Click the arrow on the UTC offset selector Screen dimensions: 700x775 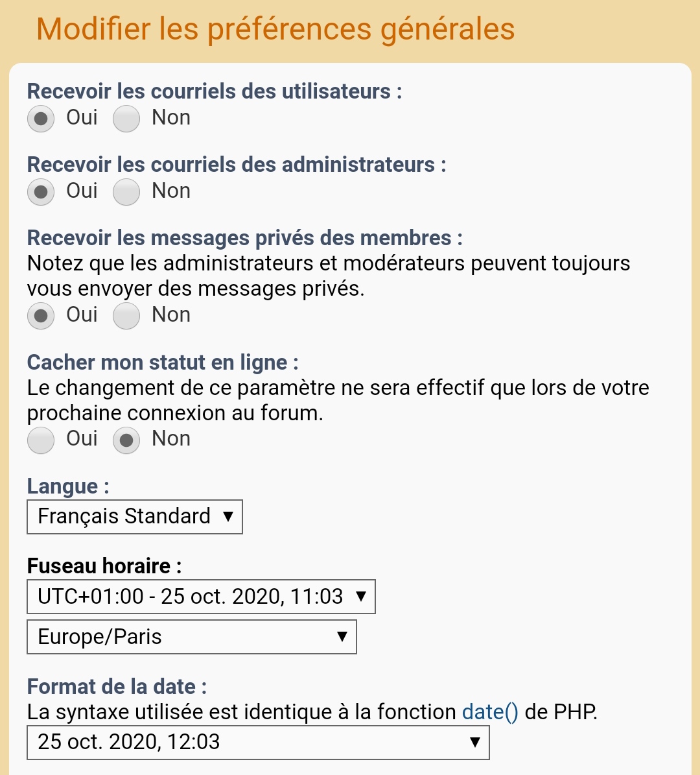pyautogui.click(x=361, y=596)
